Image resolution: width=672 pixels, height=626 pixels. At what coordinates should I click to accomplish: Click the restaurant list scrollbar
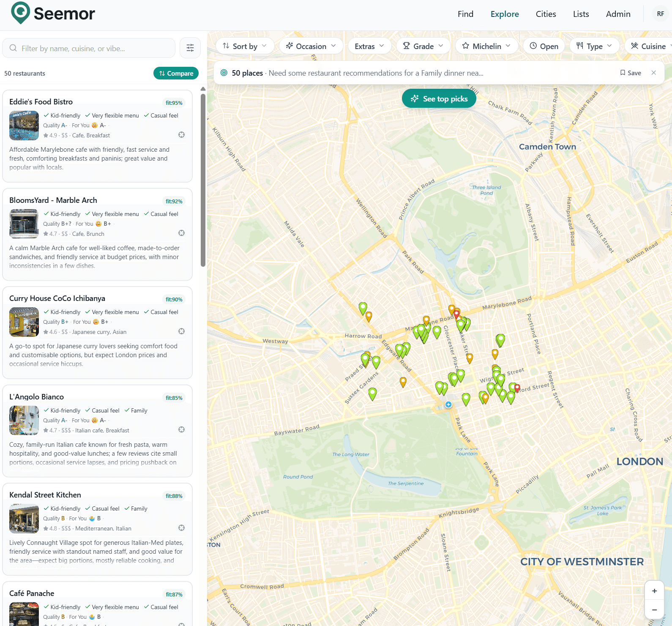pos(203,180)
